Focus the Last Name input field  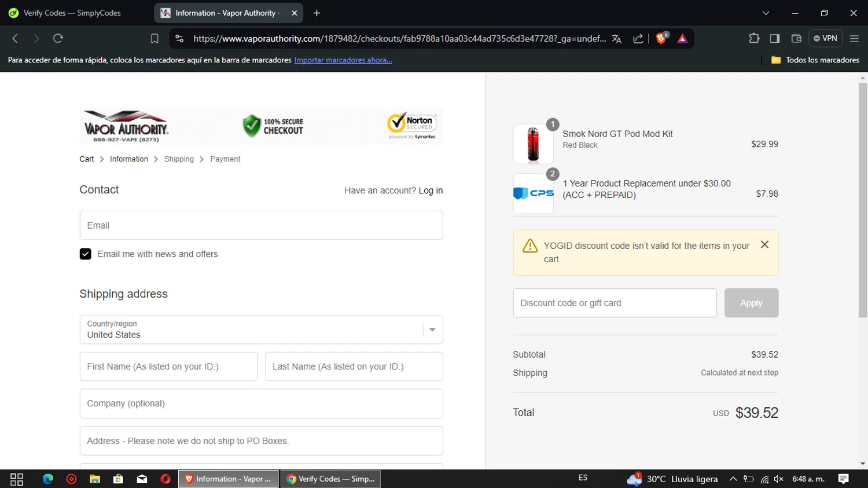354,366
